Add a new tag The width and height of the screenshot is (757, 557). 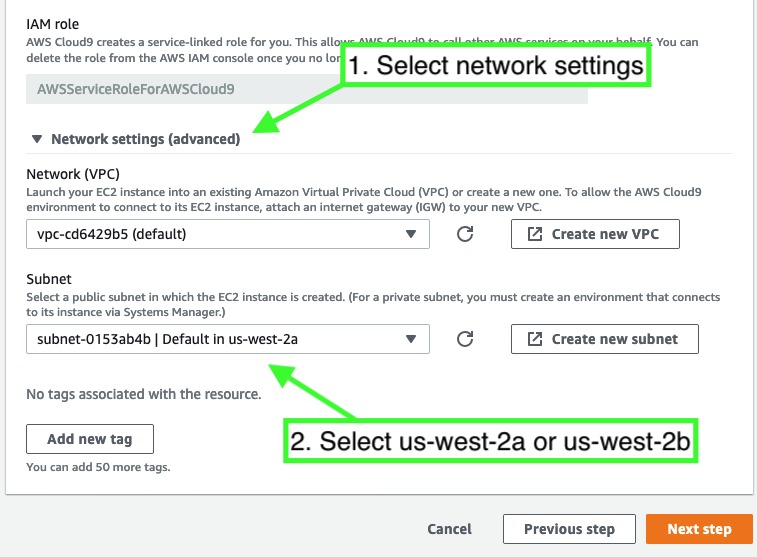coord(90,439)
